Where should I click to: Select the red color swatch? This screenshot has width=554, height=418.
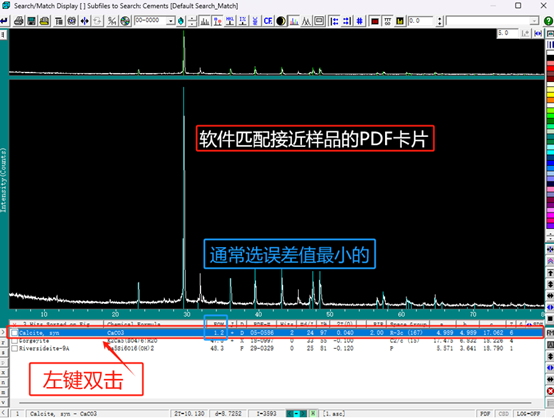pyautogui.click(x=550, y=69)
